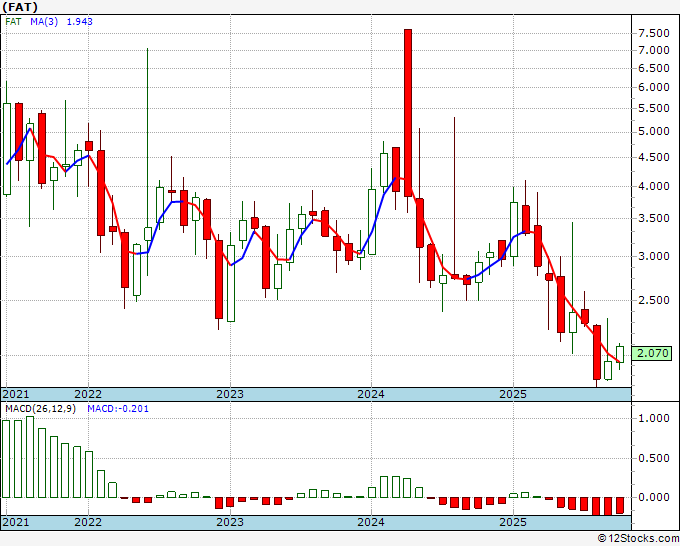Click the 3.500 price axis label
680x546 pixels.
[x=654, y=219]
